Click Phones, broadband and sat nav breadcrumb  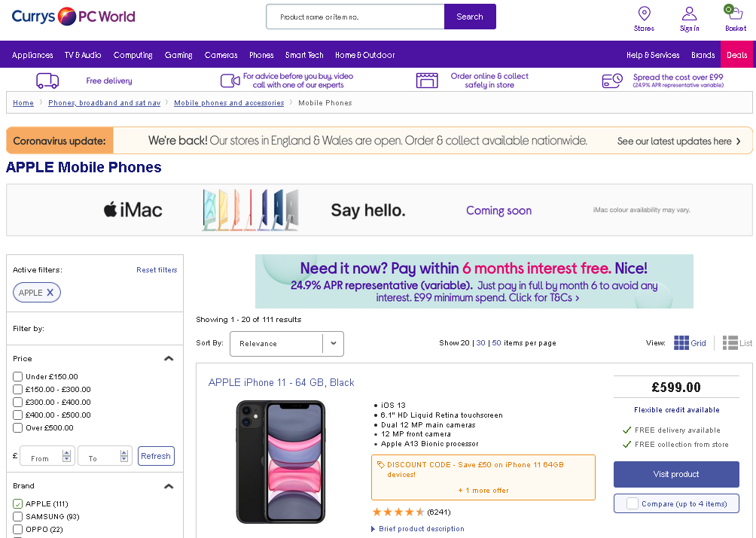click(104, 102)
